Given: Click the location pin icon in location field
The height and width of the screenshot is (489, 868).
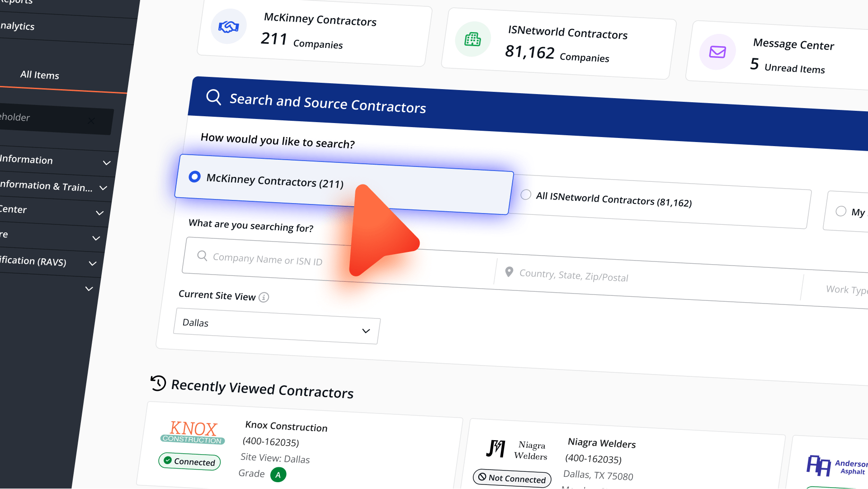Looking at the screenshot, I should point(509,272).
